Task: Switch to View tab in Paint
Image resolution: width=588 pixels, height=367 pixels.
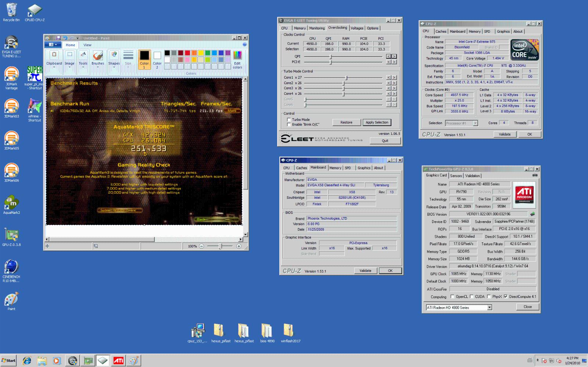Action: [x=87, y=45]
